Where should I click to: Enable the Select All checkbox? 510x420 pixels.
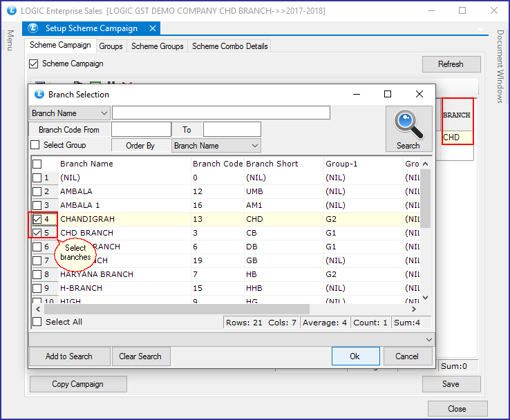click(37, 322)
